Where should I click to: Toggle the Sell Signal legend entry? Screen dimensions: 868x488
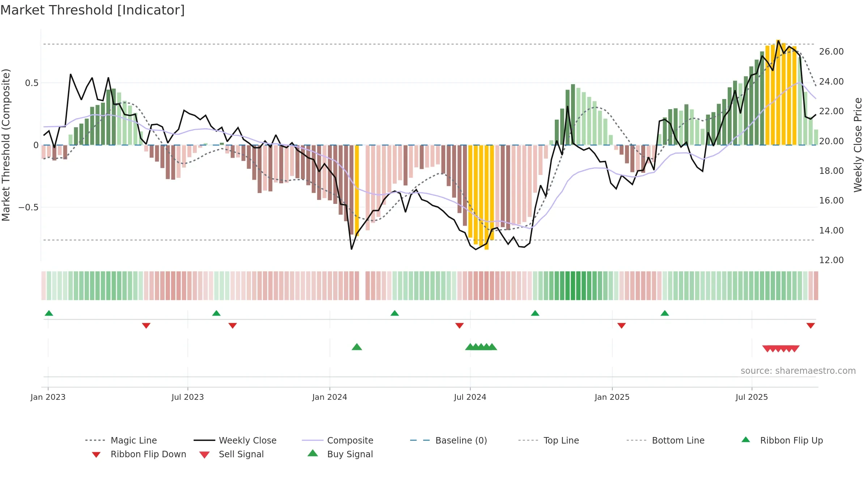point(231,454)
